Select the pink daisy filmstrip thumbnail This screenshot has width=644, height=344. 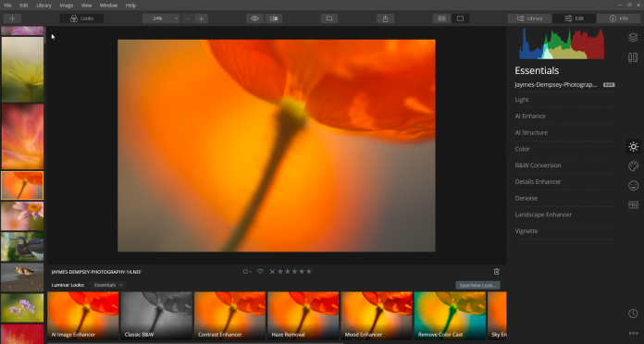point(22,215)
